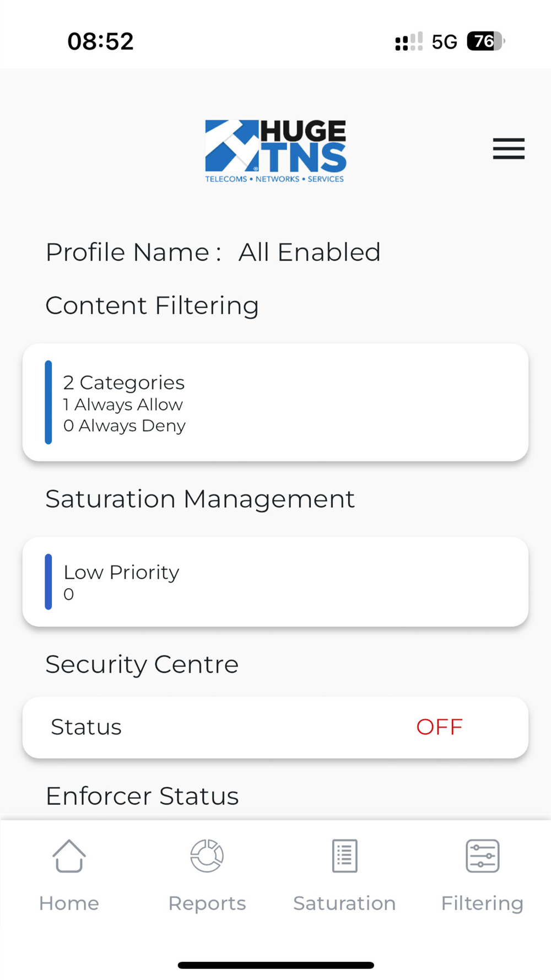Switch to the Reports tab label
This screenshot has width=551, height=980.
[x=207, y=903]
